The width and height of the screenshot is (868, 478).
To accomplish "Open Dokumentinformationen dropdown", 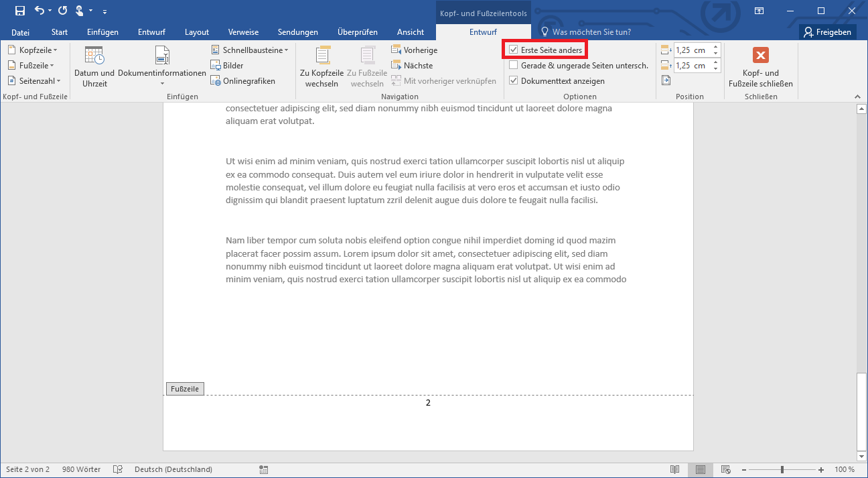I will tap(162, 67).
